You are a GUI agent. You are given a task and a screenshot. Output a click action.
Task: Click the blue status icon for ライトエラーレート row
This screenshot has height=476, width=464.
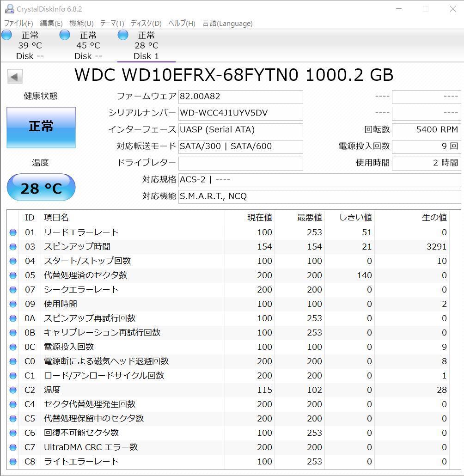tap(13, 462)
